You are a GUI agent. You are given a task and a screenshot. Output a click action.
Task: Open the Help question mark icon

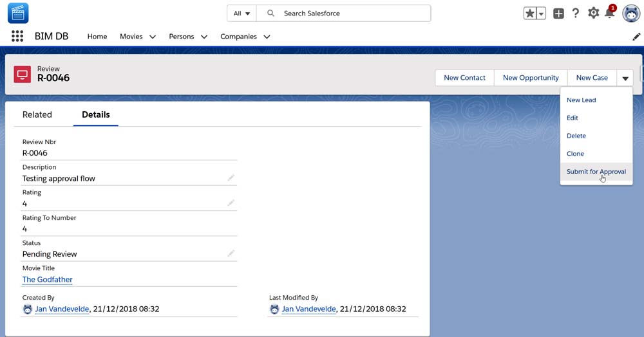(576, 13)
